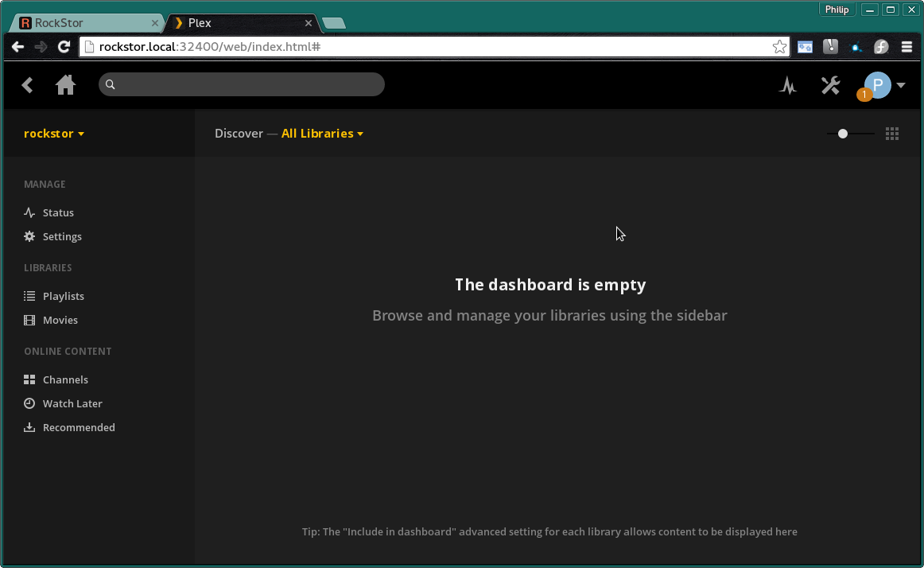Click browser forward button
Image resolution: width=924 pixels, height=568 pixels.
[41, 47]
